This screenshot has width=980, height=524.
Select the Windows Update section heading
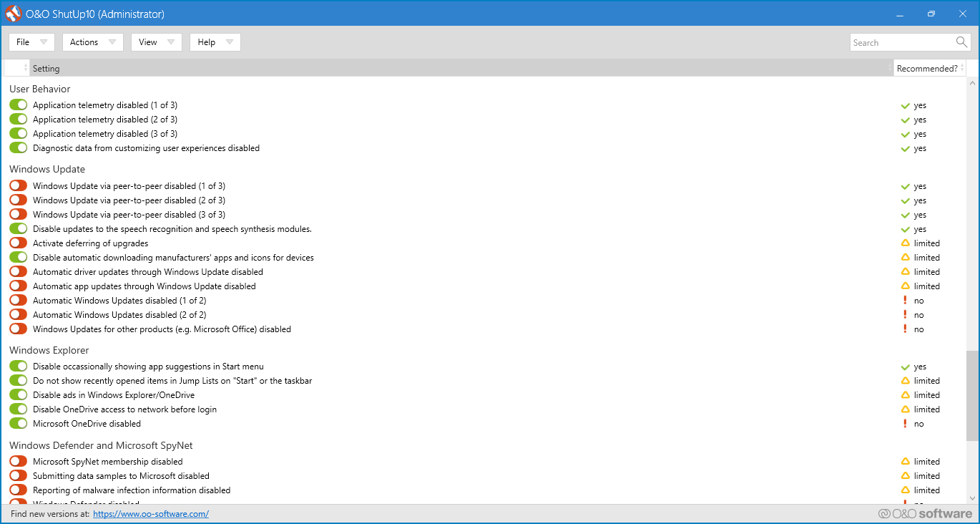[x=47, y=170]
